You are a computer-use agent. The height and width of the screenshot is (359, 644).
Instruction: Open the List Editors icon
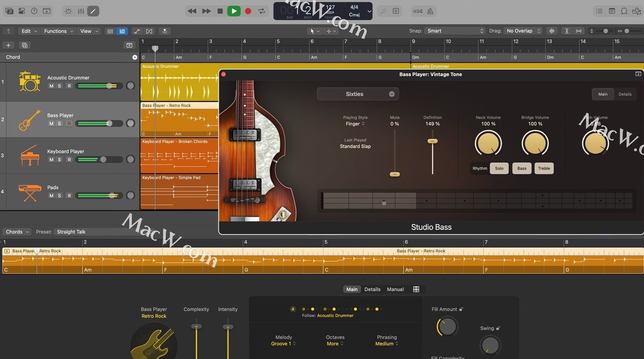(x=599, y=11)
